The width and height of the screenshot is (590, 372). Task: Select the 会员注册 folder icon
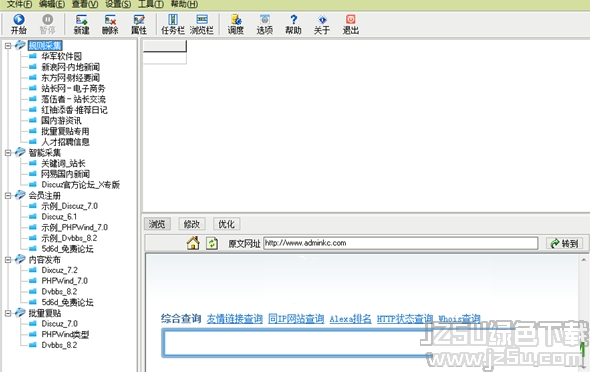[x=20, y=195]
